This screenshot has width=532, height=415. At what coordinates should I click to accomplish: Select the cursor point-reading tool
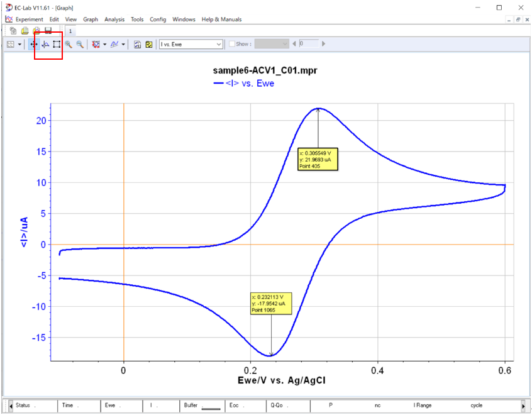(x=45, y=44)
